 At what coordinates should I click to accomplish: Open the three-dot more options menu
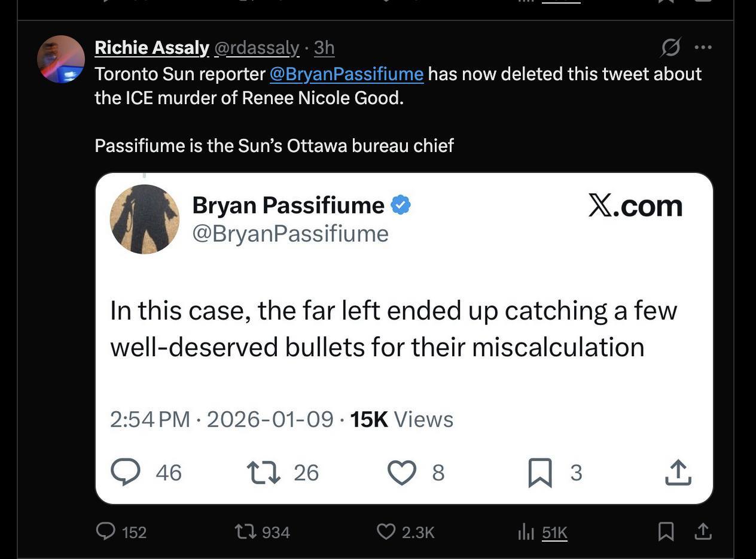[x=703, y=47]
